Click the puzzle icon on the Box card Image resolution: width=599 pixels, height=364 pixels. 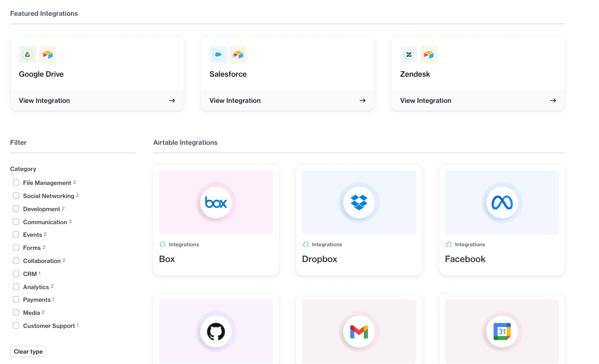(163, 244)
